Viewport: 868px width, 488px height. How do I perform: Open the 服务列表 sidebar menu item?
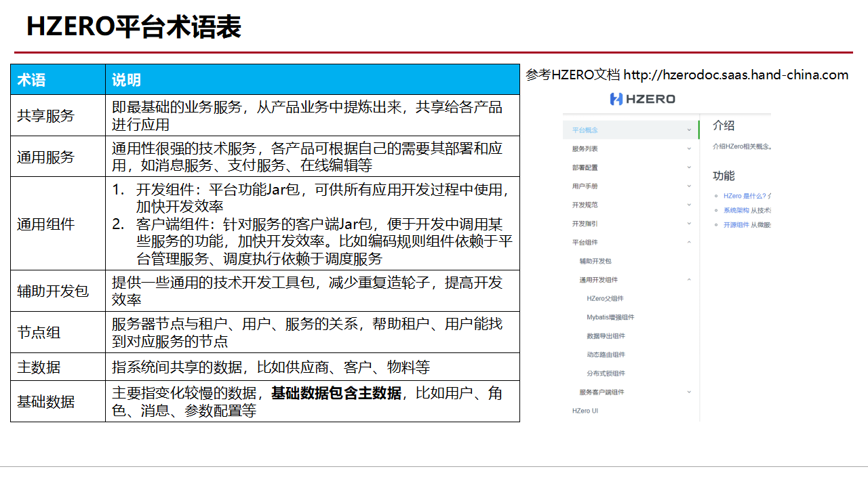coord(585,148)
